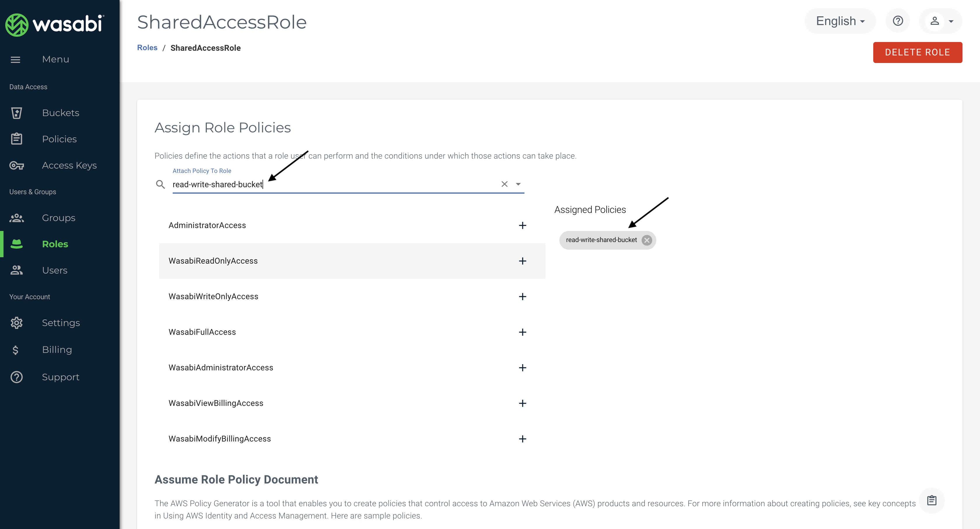
Task: Remove the read-write-shared-bucket assigned policy chip
Action: coord(647,240)
